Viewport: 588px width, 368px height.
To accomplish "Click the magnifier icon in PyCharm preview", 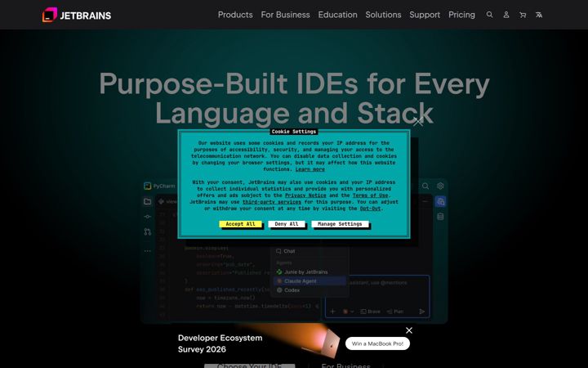I will (425, 186).
